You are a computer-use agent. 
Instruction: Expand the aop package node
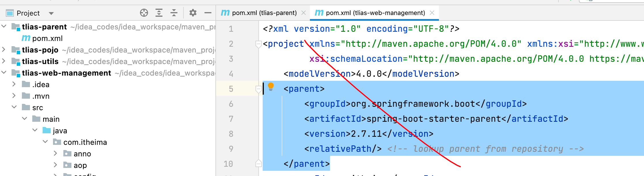tap(55, 165)
